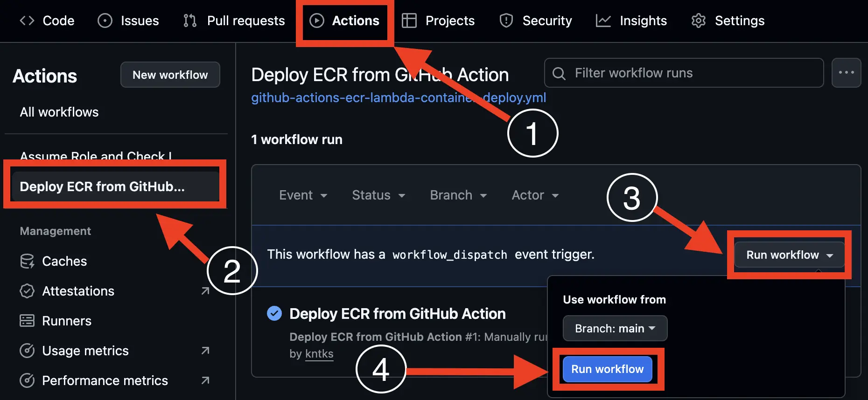Screen dimensions: 868x400
Task: Click the Settings gear icon
Action: [699, 21]
